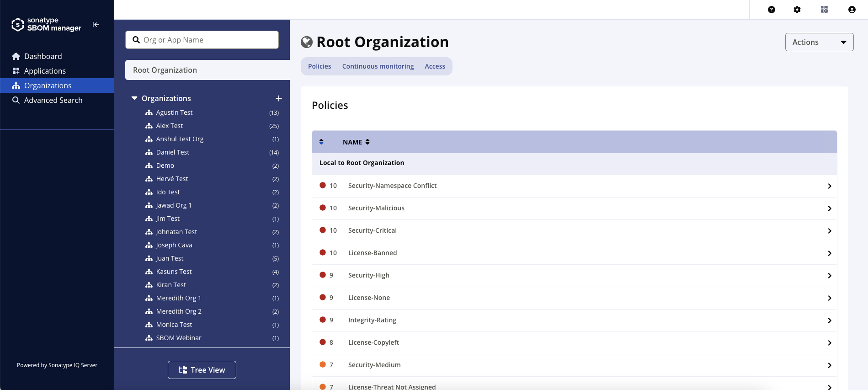
Task: Click the org icon next to Alex Test
Action: coord(149,126)
